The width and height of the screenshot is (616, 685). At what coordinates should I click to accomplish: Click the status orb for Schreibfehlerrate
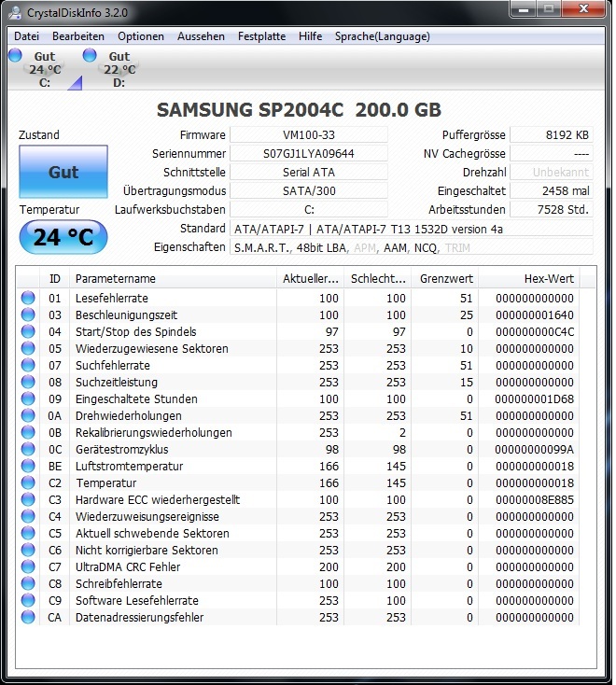click(28, 583)
